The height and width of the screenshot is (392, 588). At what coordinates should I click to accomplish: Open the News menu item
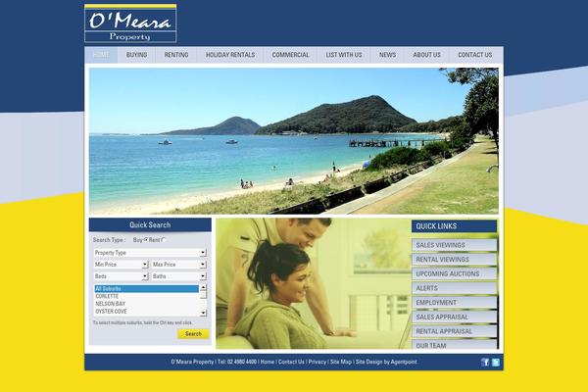[387, 55]
